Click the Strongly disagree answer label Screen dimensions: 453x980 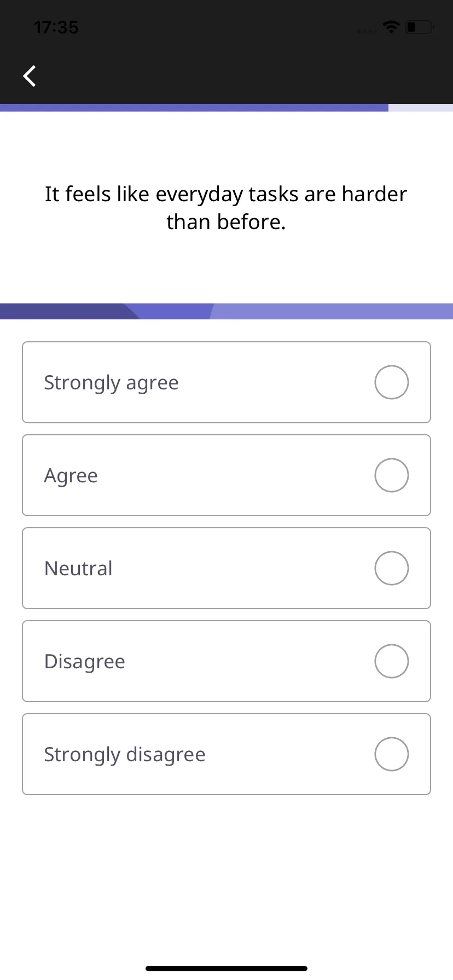[125, 755]
